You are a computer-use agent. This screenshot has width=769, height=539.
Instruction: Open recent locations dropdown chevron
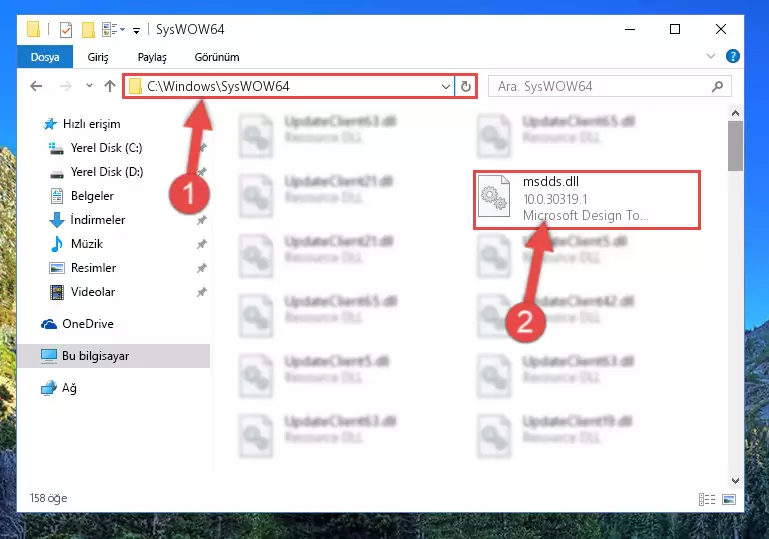coord(89,86)
